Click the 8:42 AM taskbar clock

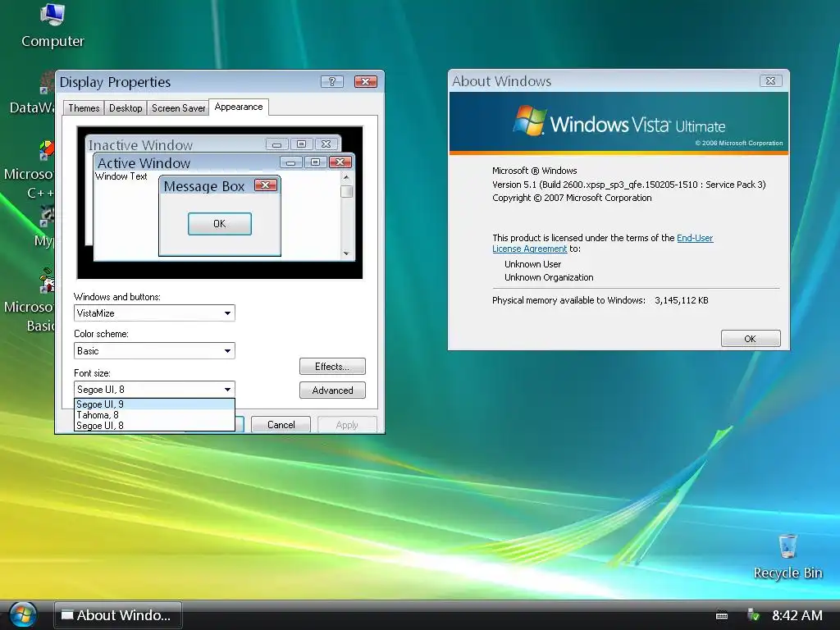[x=797, y=615]
